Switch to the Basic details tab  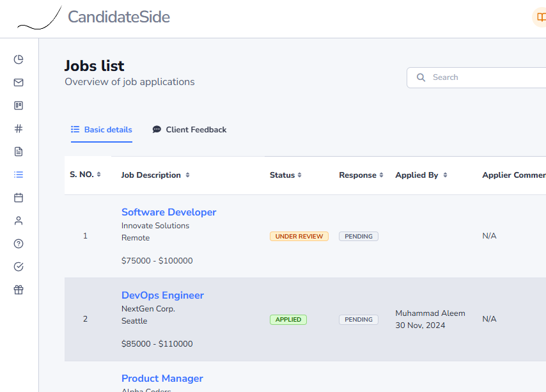(x=101, y=130)
